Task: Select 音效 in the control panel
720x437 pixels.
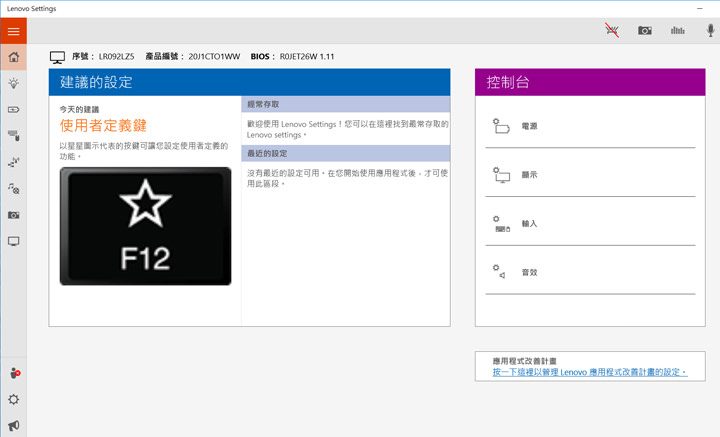Action: (530, 272)
